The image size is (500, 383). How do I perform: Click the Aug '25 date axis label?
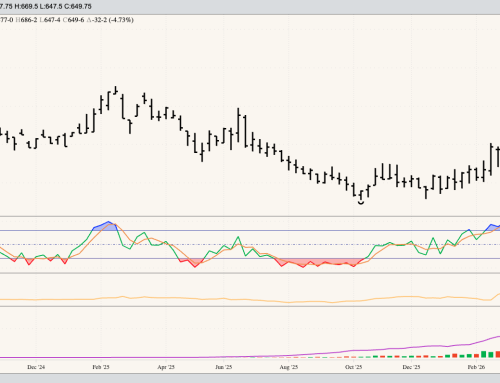[x=289, y=367]
